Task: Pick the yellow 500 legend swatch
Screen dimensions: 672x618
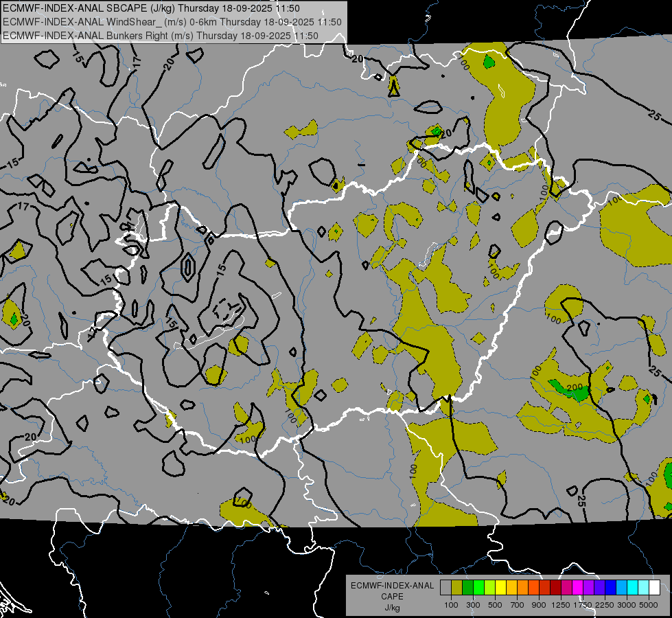Action: [x=500, y=588]
